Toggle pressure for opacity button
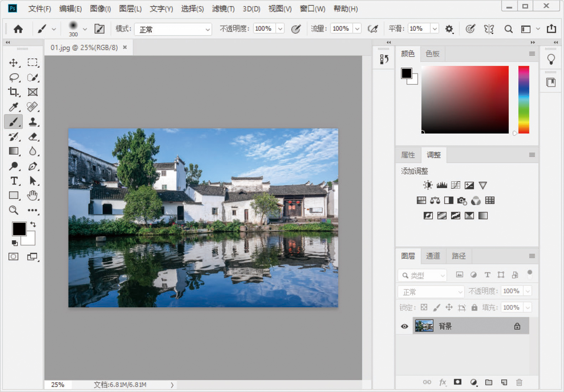This screenshot has height=392, width=564. pyautogui.click(x=296, y=29)
